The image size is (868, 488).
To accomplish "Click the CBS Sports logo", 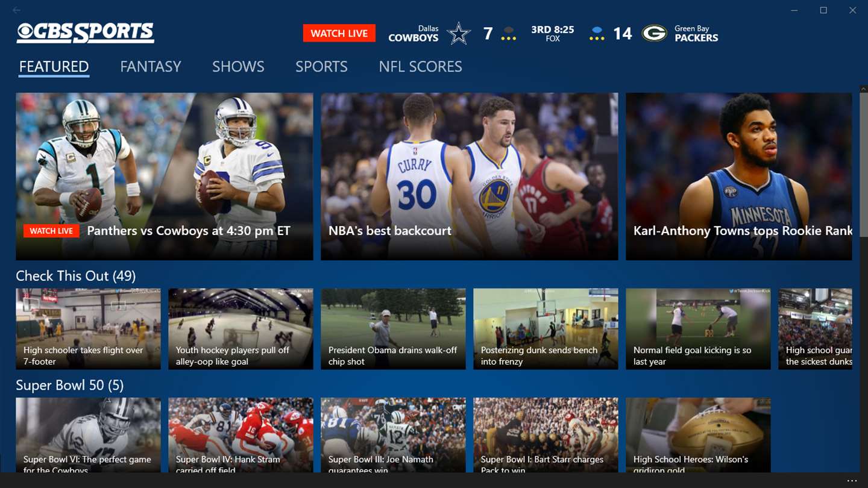I will tap(85, 33).
